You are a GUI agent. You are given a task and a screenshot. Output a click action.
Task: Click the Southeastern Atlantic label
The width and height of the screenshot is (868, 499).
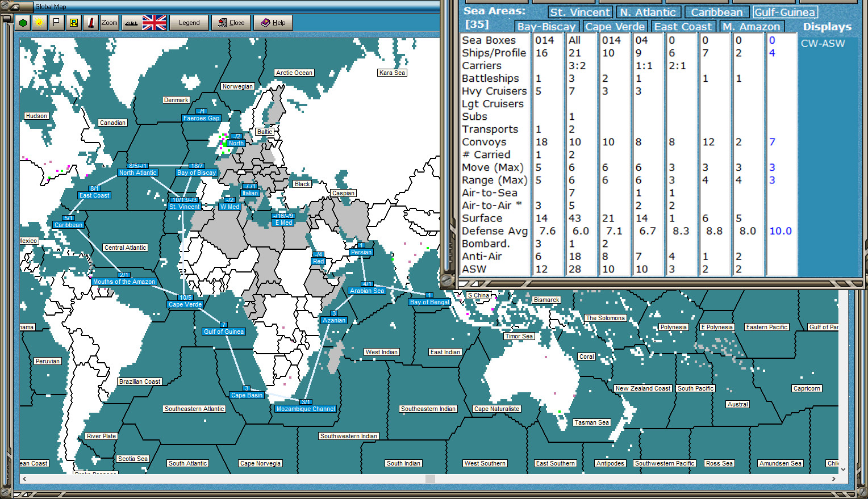pos(194,409)
